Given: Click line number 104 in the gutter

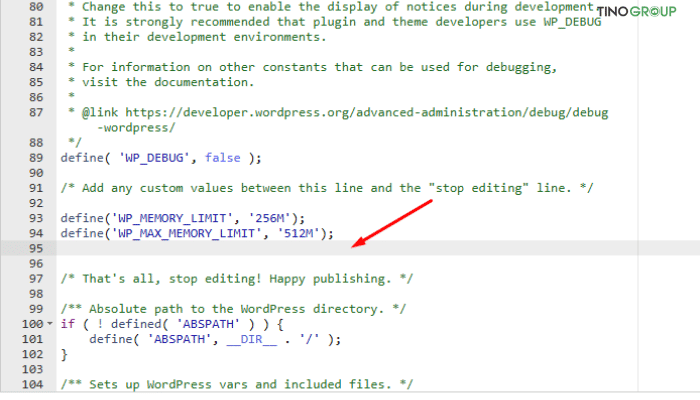Looking at the screenshot, I should [x=33, y=384].
